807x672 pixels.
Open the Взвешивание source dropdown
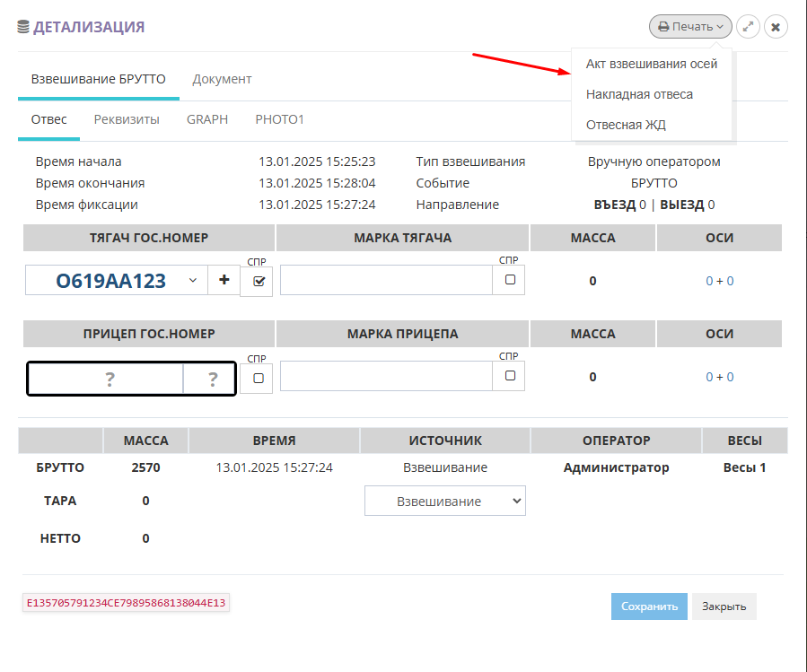click(444, 502)
